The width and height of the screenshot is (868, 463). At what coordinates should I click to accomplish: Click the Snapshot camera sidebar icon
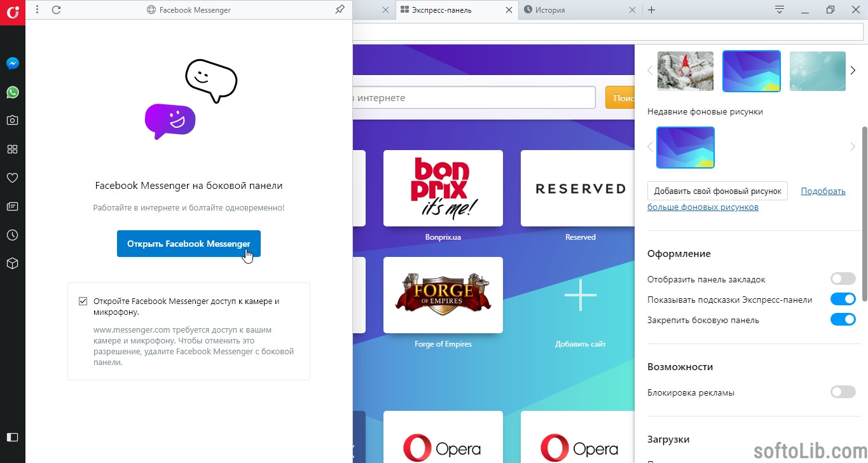[12, 120]
